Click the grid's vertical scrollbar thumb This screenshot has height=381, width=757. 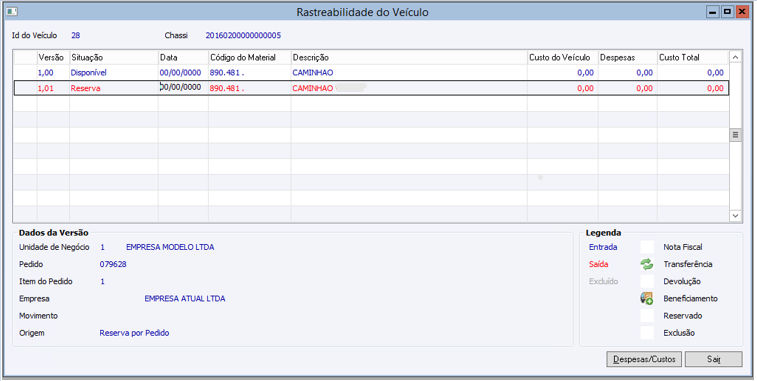point(735,135)
